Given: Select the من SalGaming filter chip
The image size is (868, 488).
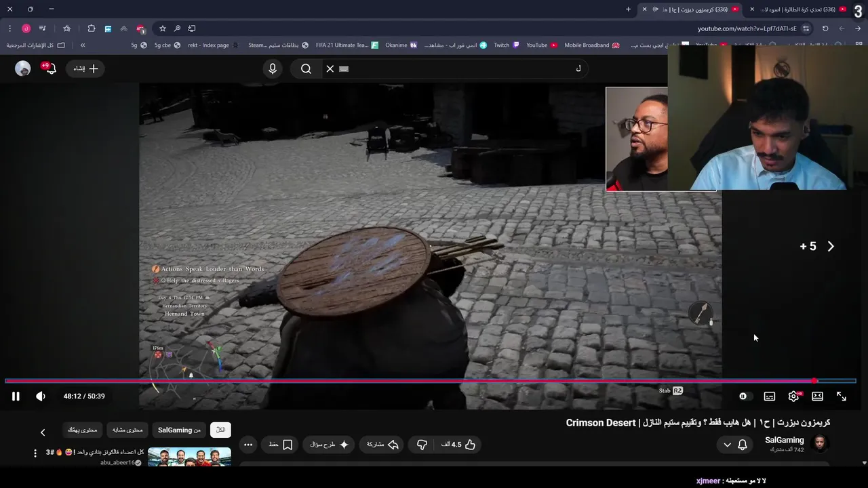Looking at the screenshot, I should 180,430.
